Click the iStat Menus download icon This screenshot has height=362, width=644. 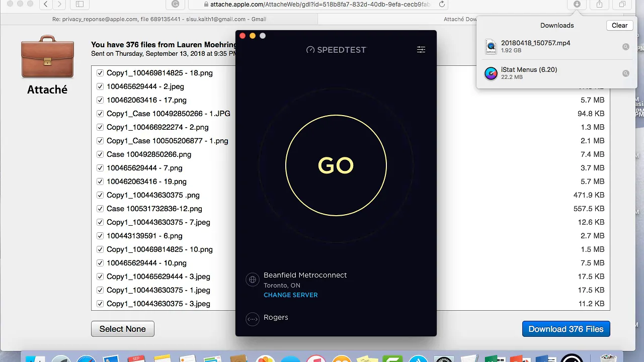[x=491, y=73]
